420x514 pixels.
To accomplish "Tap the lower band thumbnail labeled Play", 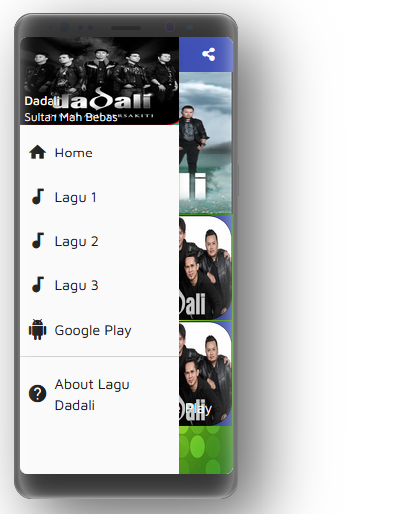I will tap(206, 373).
